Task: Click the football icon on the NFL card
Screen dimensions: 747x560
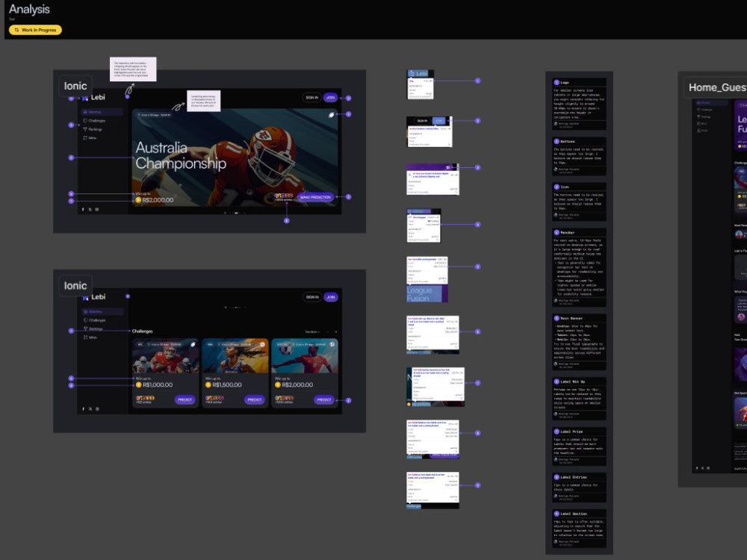Action: coord(193,344)
